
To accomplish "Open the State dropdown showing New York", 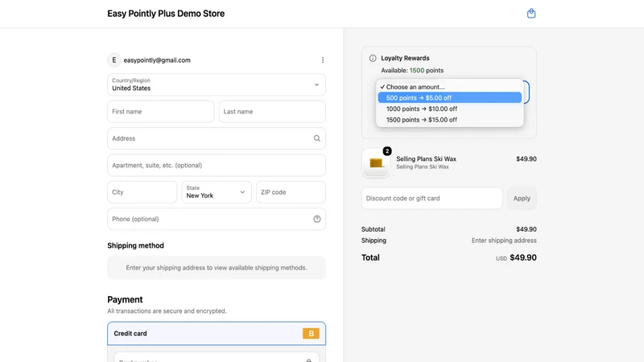I will pyautogui.click(x=217, y=192).
